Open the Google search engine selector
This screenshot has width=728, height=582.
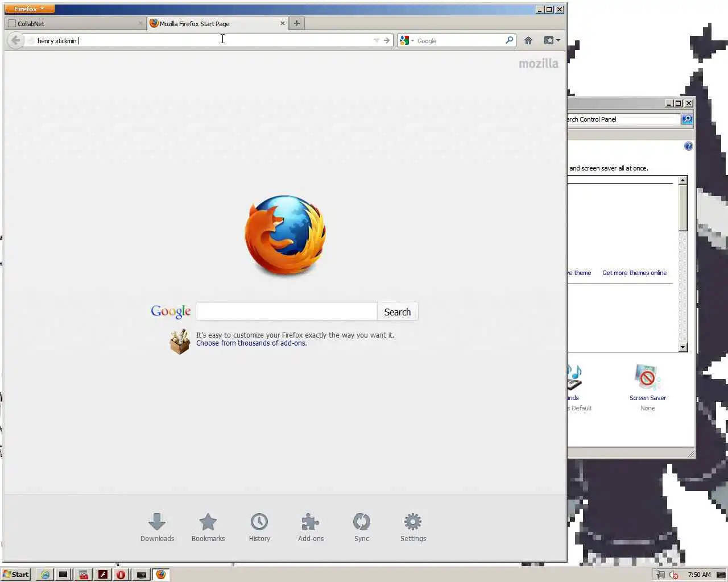click(x=407, y=40)
